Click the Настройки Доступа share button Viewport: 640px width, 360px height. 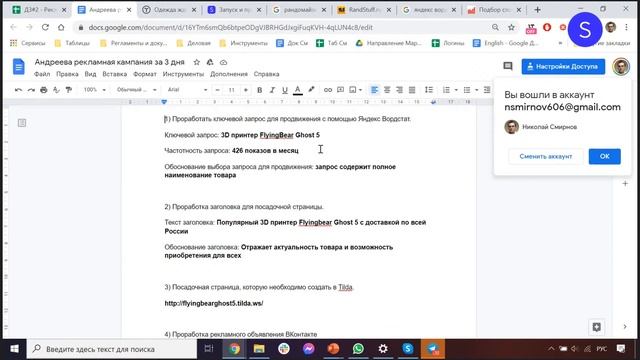click(x=563, y=67)
